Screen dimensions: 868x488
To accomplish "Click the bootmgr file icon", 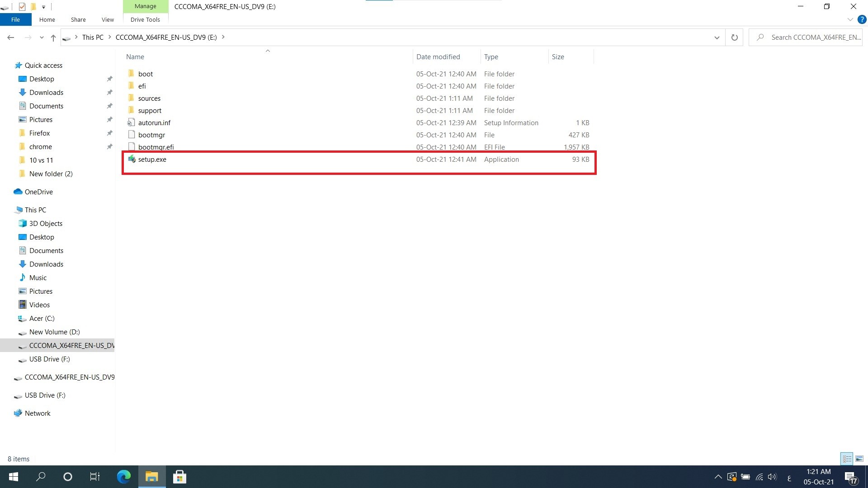I will (x=131, y=135).
